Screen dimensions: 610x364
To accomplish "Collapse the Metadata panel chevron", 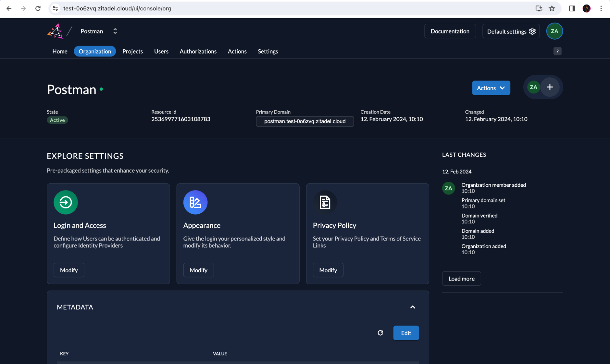I will 412,307.
